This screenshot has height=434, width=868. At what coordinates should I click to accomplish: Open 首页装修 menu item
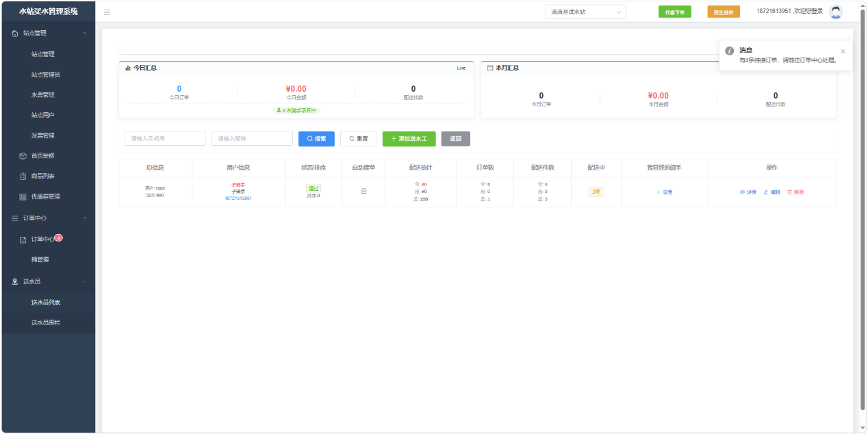coord(42,156)
